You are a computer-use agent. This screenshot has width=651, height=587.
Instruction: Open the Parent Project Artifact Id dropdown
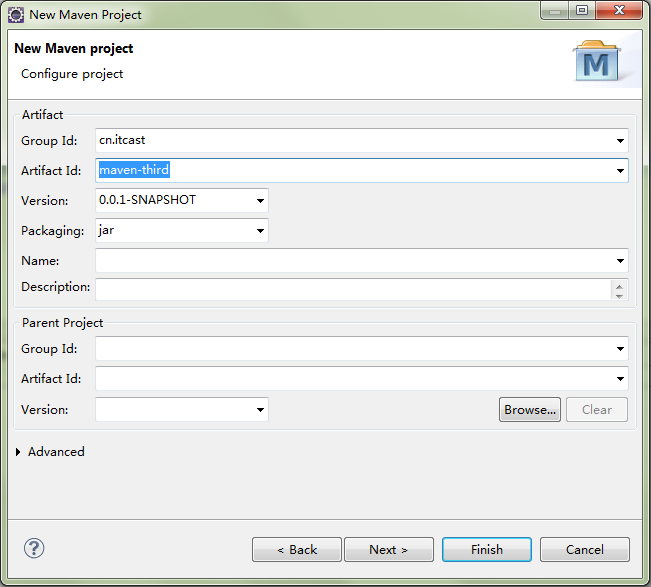pyautogui.click(x=621, y=380)
